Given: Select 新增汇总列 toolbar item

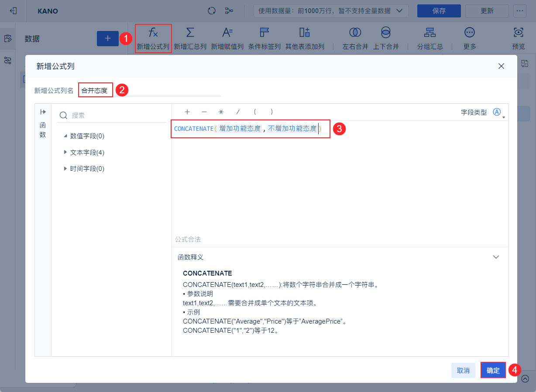Looking at the screenshot, I should (190, 39).
